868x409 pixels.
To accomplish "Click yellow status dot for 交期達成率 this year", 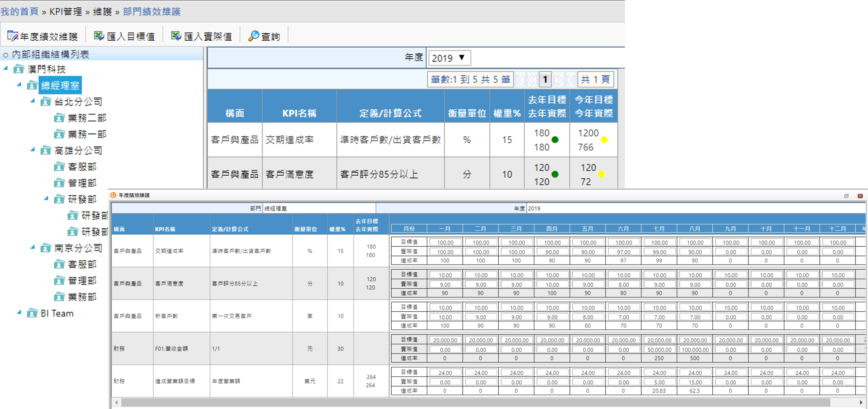I will pos(604,140).
